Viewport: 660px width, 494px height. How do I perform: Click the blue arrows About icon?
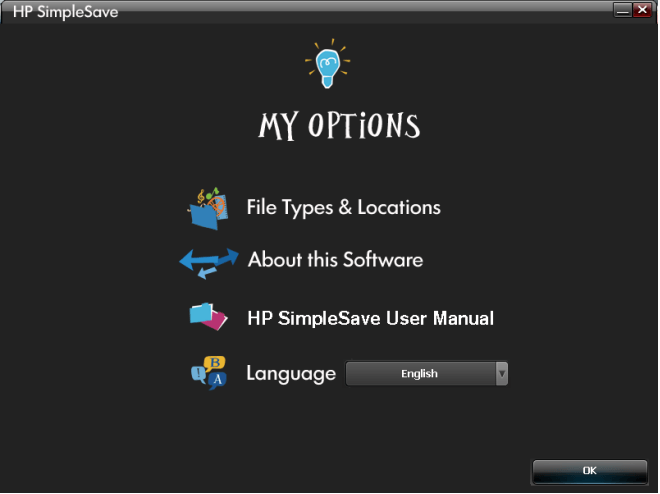point(209,263)
